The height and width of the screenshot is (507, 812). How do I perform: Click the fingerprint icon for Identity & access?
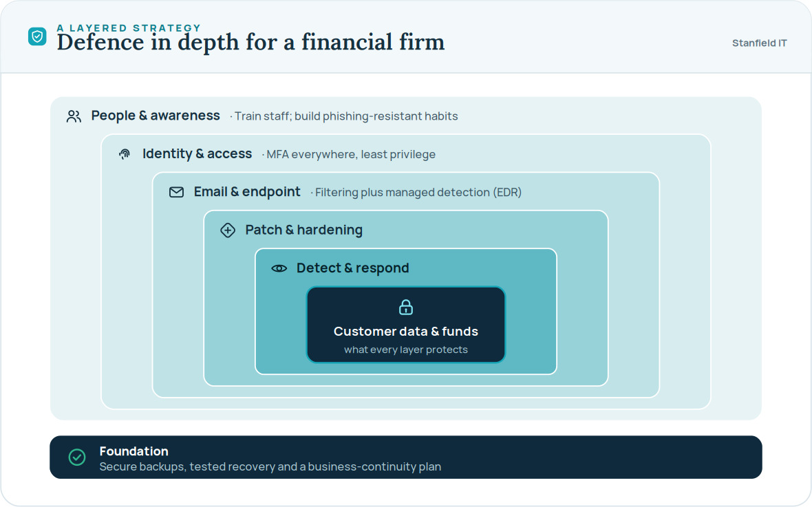pos(125,154)
